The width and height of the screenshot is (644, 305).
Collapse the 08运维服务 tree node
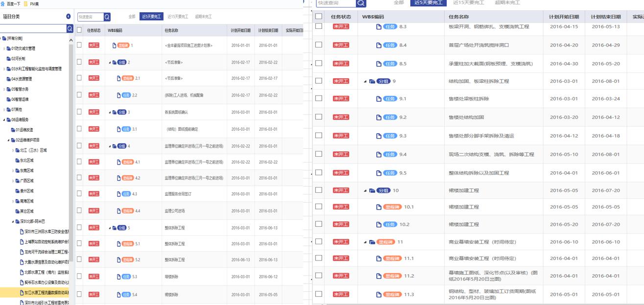coord(4,120)
